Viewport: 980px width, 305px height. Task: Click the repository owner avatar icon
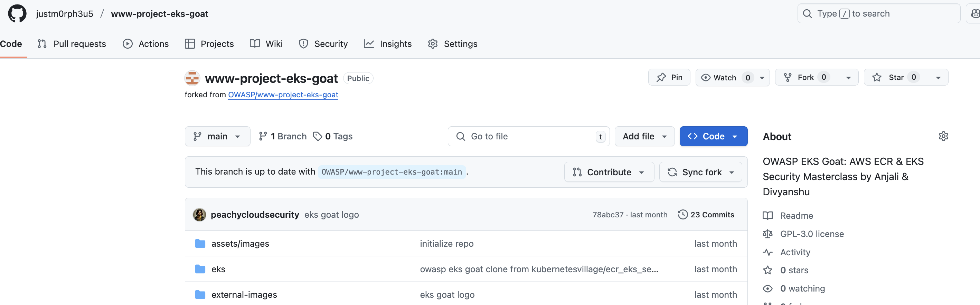pyautogui.click(x=192, y=78)
